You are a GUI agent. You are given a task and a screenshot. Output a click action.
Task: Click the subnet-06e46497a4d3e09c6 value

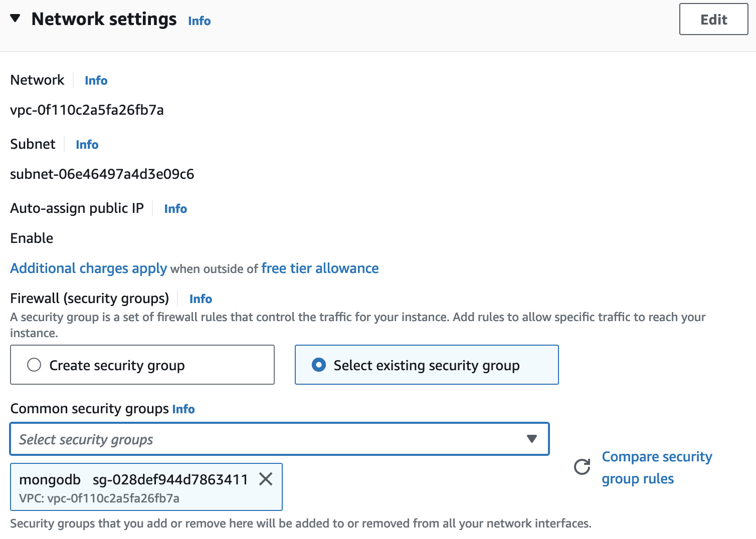102,174
